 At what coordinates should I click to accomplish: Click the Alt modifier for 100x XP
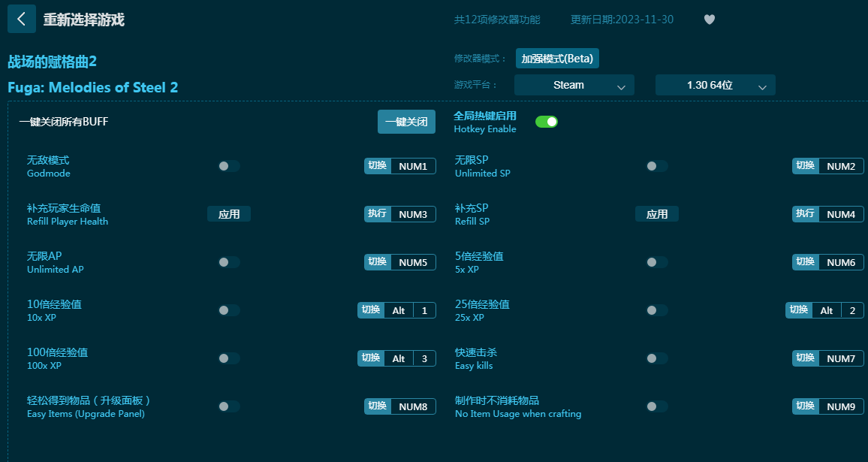tap(399, 358)
